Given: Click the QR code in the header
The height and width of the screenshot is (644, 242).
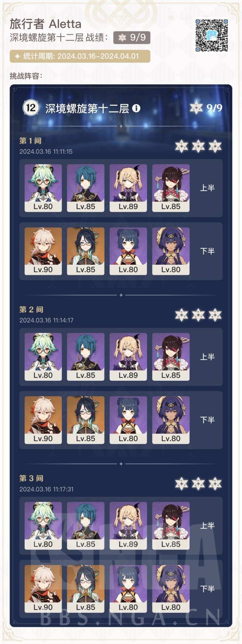Looking at the screenshot, I should click(x=212, y=36).
